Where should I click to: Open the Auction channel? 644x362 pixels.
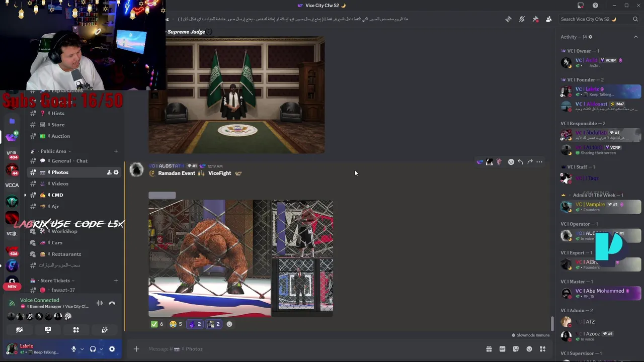coord(73,136)
